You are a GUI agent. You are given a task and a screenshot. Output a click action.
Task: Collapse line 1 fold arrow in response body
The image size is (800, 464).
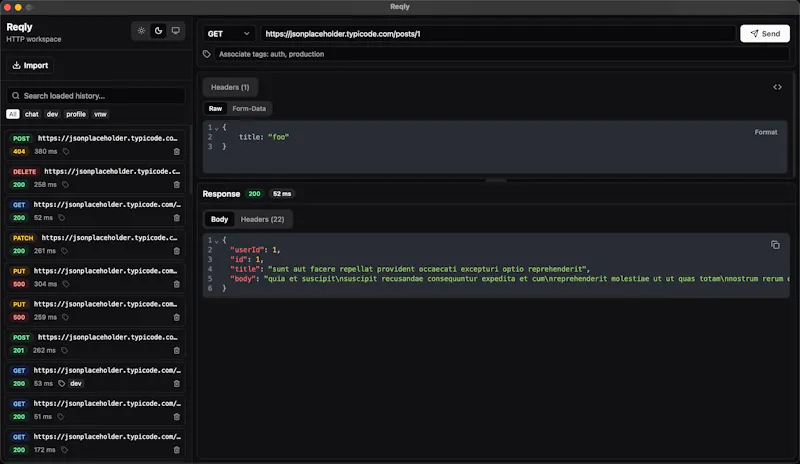[217, 240]
